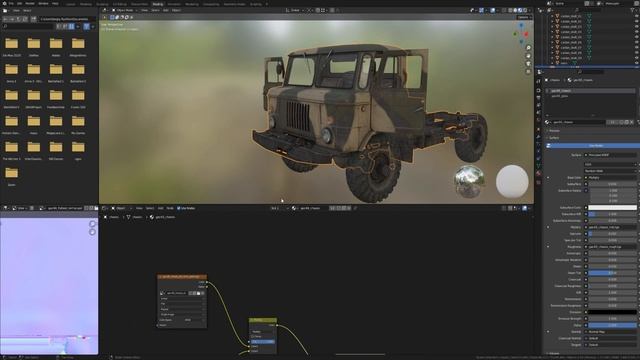The height and width of the screenshot is (360, 640).
Task: Hide carbon_shaft_09 via eye icon
Action: 637,58
